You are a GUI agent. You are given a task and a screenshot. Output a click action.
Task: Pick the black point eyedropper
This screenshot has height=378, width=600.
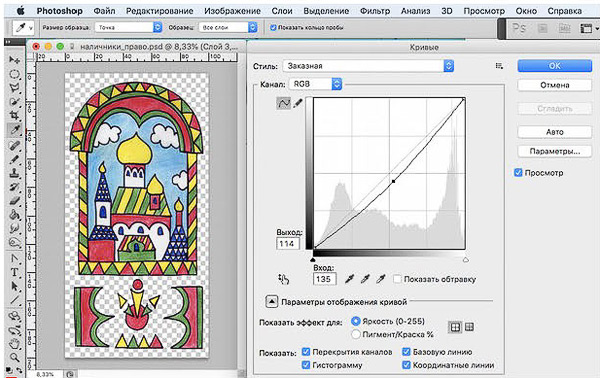(x=349, y=279)
